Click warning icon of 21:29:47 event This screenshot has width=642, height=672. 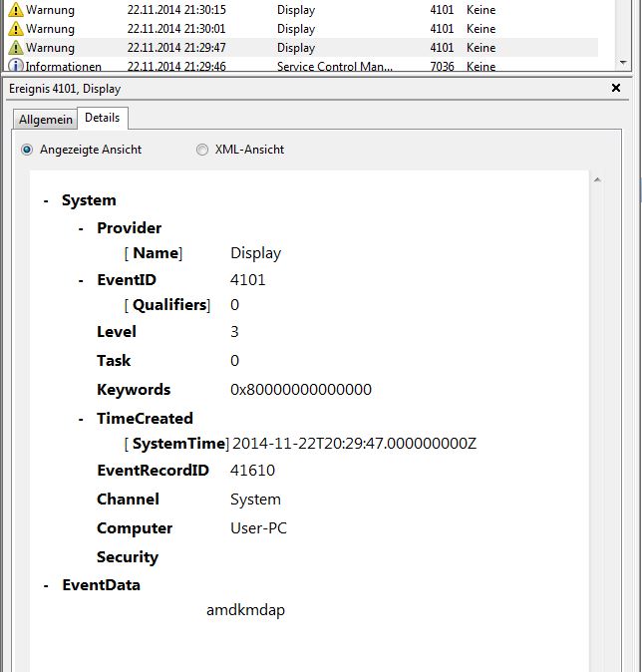pyautogui.click(x=15, y=48)
